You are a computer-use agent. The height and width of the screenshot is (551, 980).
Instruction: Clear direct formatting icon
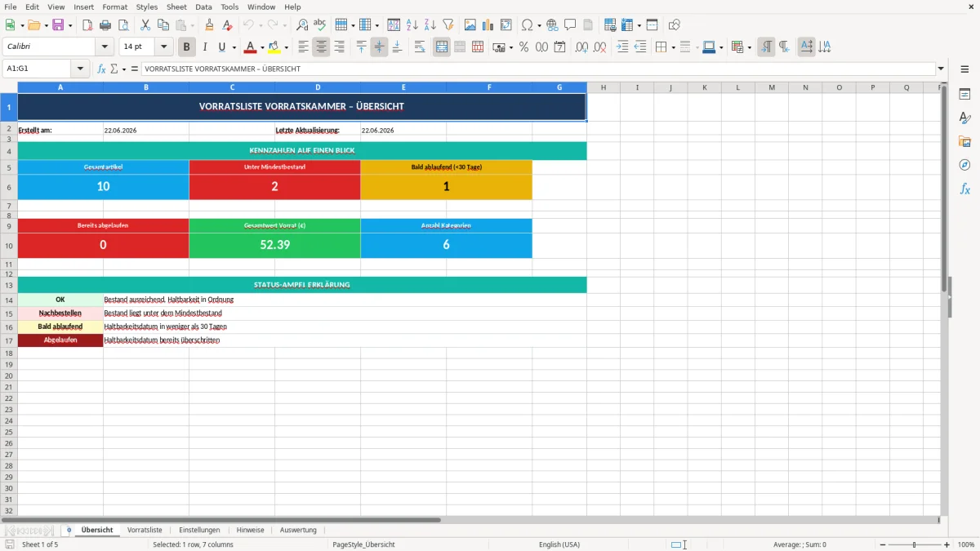pyautogui.click(x=227, y=25)
